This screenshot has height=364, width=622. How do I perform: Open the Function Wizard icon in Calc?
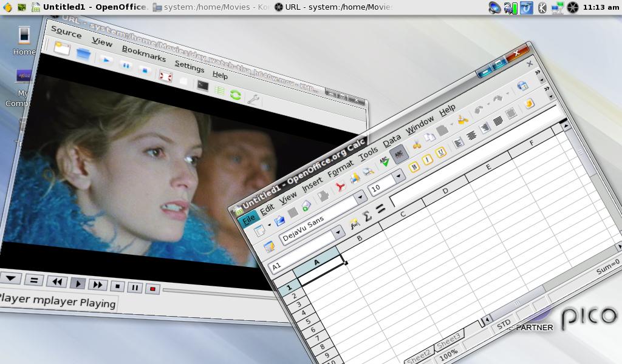coord(354,224)
